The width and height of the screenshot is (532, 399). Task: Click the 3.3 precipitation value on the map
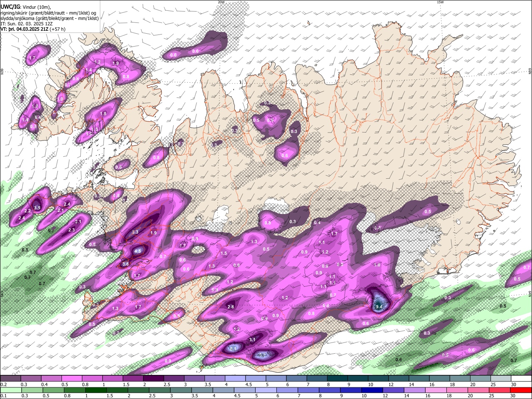tap(135, 232)
